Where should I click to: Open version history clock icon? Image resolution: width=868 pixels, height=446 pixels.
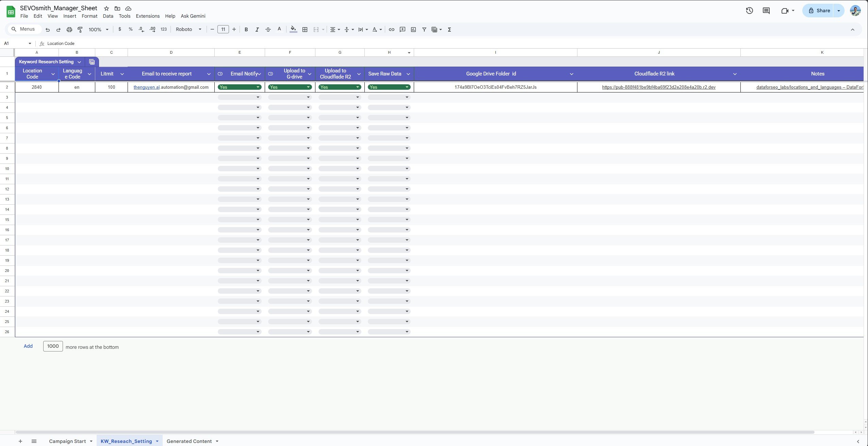click(x=749, y=11)
